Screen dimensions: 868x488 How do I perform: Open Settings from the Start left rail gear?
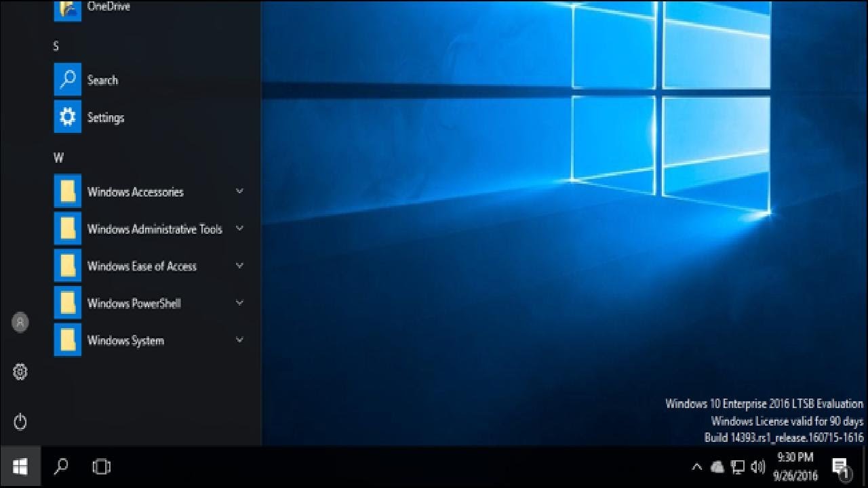click(x=20, y=371)
